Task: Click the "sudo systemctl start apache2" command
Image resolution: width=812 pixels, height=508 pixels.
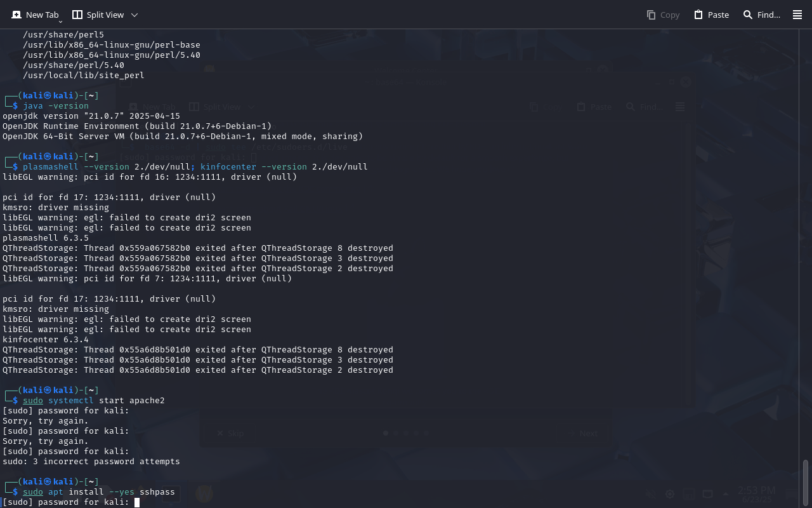Action: (x=94, y=401)
